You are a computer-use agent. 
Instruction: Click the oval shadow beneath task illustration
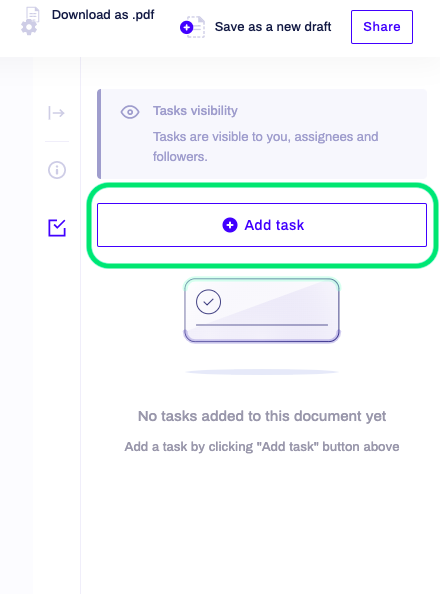[262, 372]
